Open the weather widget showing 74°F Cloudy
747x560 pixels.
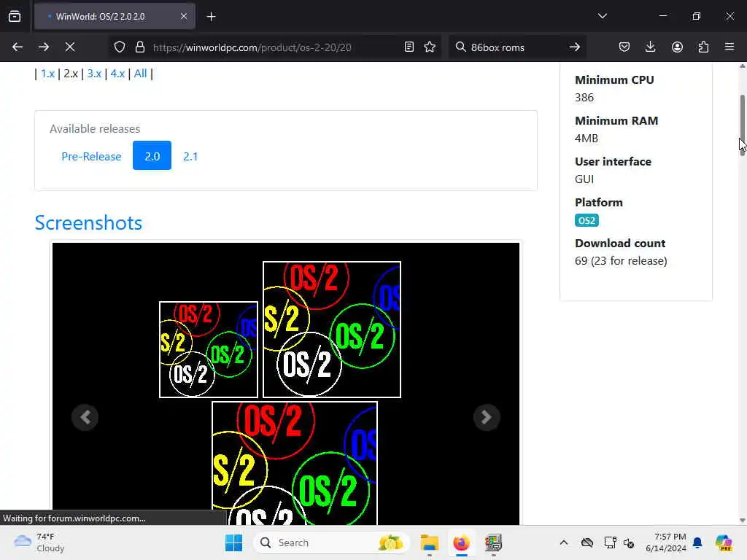click(x=39, y=542)
